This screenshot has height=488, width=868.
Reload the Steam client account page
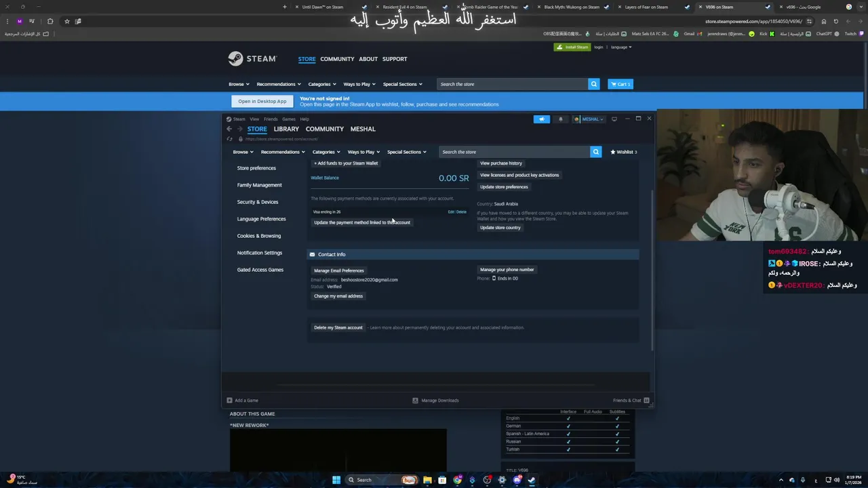[x=229, y=139]
